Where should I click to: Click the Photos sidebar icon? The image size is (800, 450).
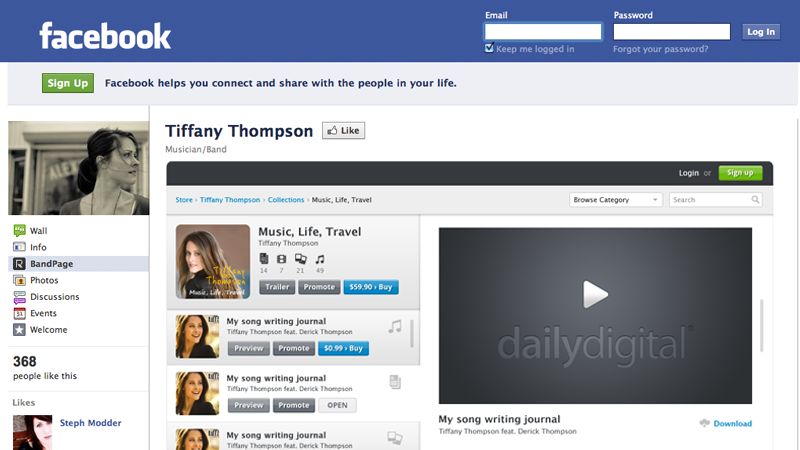click(x=19, y=280)
